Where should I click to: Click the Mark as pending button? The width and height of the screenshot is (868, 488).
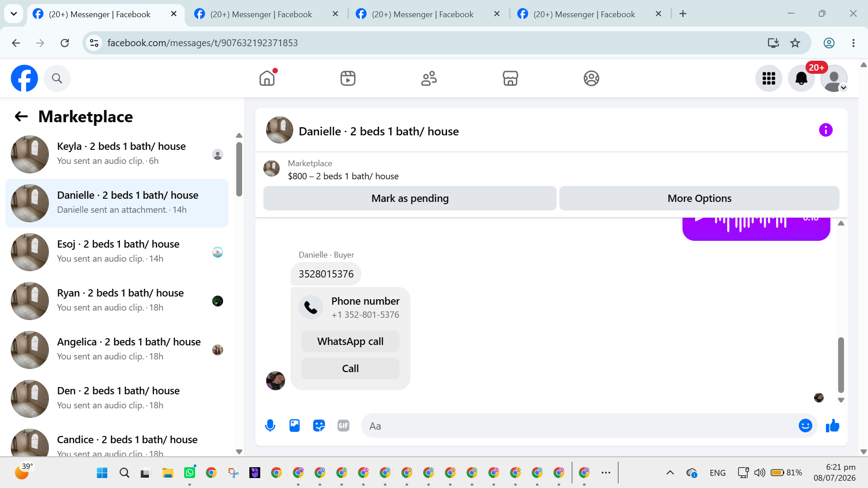[x=410, y=198]
